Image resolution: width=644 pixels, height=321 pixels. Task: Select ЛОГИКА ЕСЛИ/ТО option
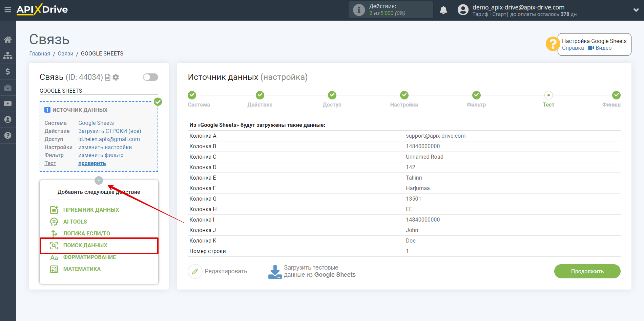87,233
